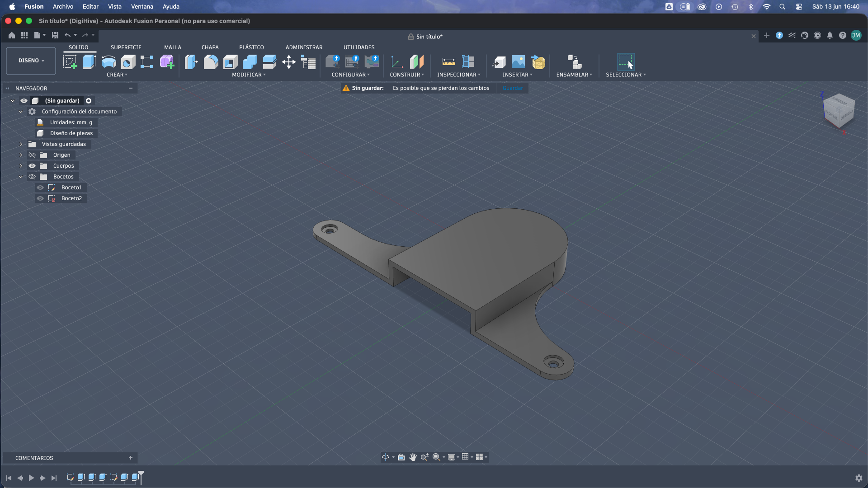Expand the Vistas guardadas folder

point(21,144)
